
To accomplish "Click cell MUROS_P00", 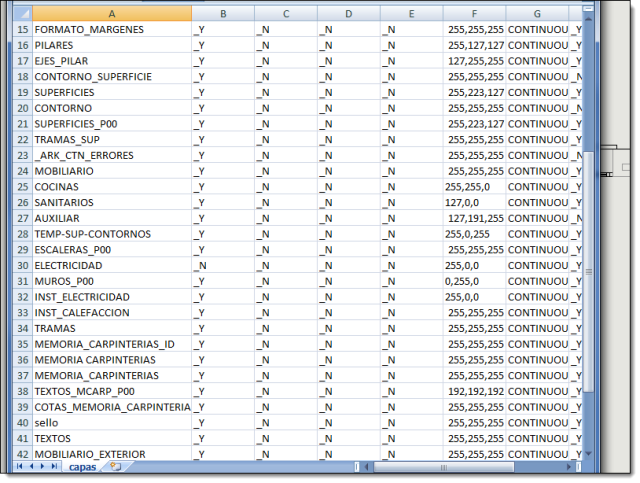I will (112, 281).
